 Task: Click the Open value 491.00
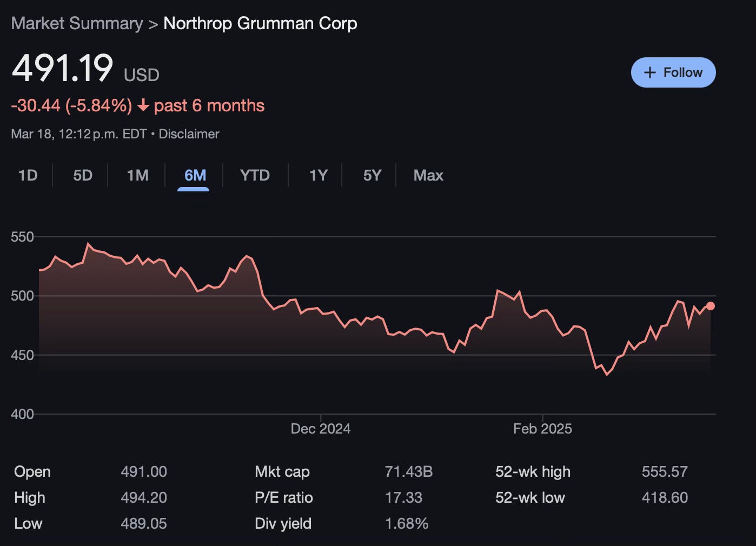[x=144, y=471]
